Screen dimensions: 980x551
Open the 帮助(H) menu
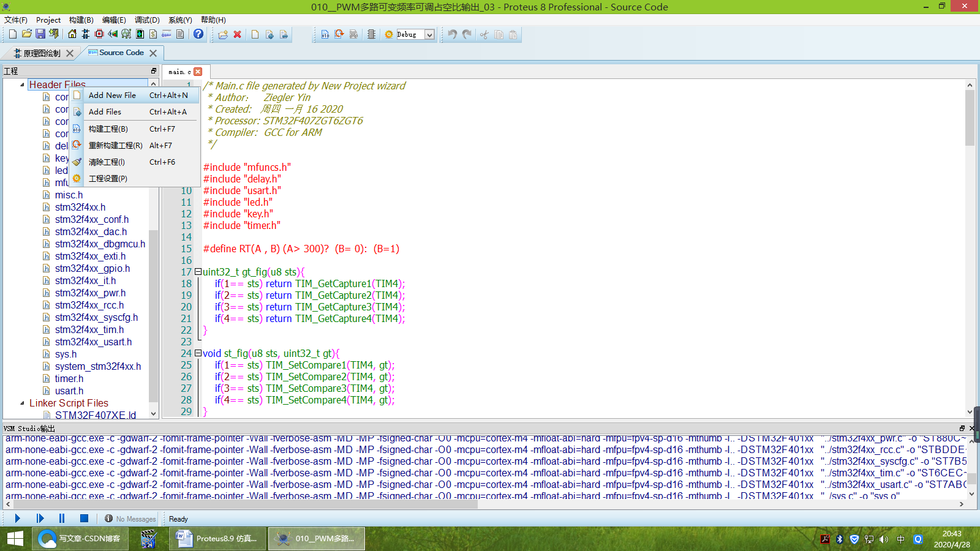213,20
